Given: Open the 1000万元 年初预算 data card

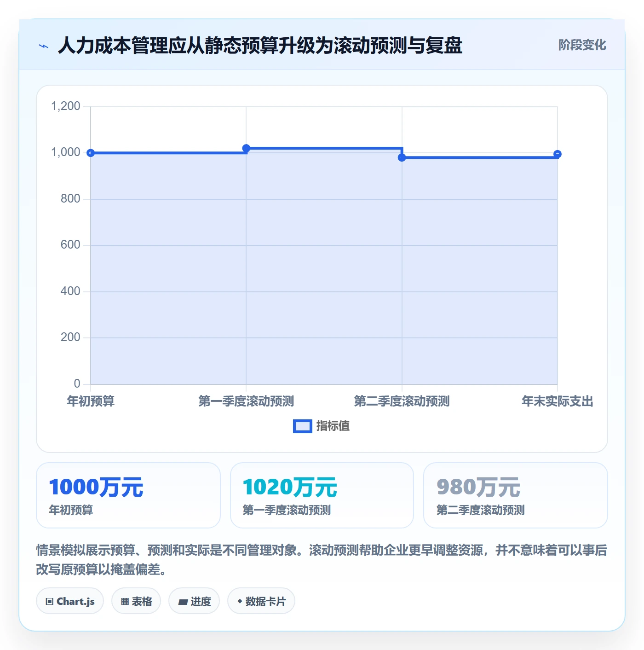Looking at the screenshot, I should coord(128,495).
